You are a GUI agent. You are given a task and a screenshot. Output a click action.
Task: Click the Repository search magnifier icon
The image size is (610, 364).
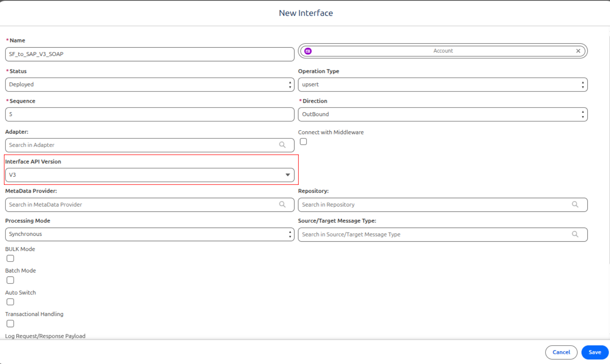[575, 204]
